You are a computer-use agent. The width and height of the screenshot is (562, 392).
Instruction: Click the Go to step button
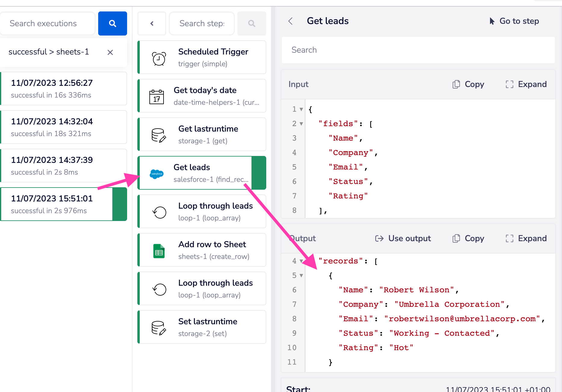tap(519, 21)
